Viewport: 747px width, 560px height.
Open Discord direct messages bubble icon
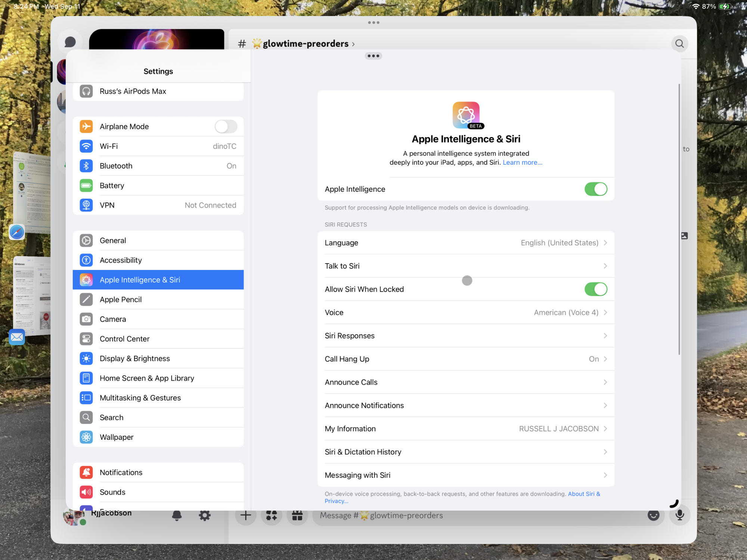tap(70, 42)
